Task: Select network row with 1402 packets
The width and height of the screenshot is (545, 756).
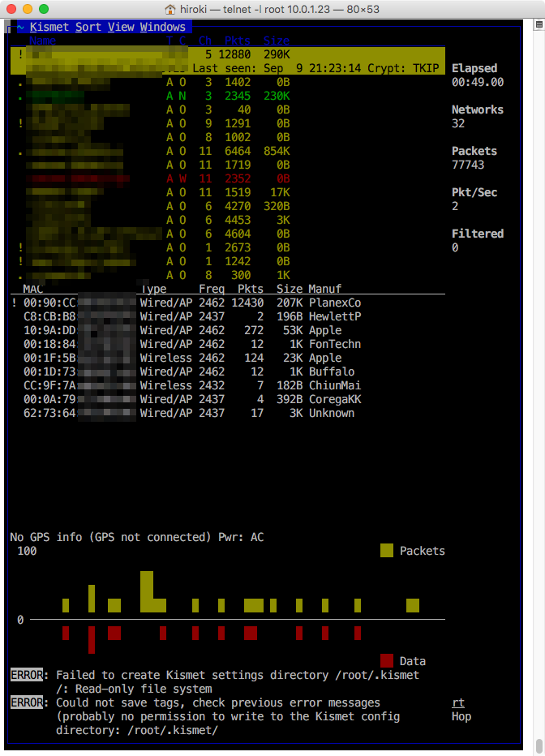Action: coord(227,82)
